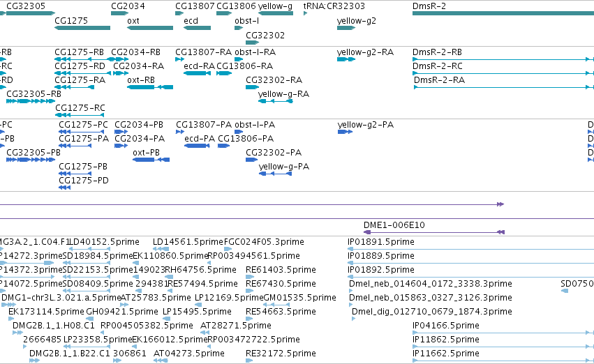
Task: Select transcript CG32305-RB
Action: [31, 101]
